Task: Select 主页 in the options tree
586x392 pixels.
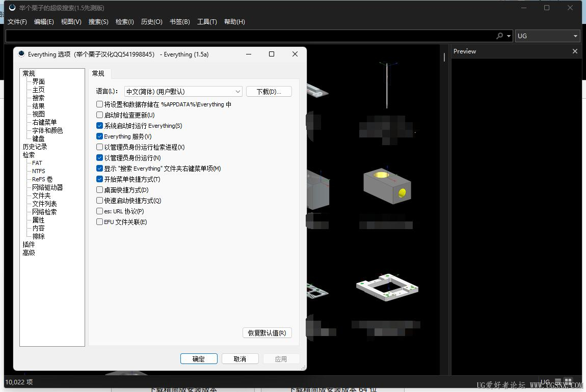Action: pyautogui.click(x=39, y=90)
